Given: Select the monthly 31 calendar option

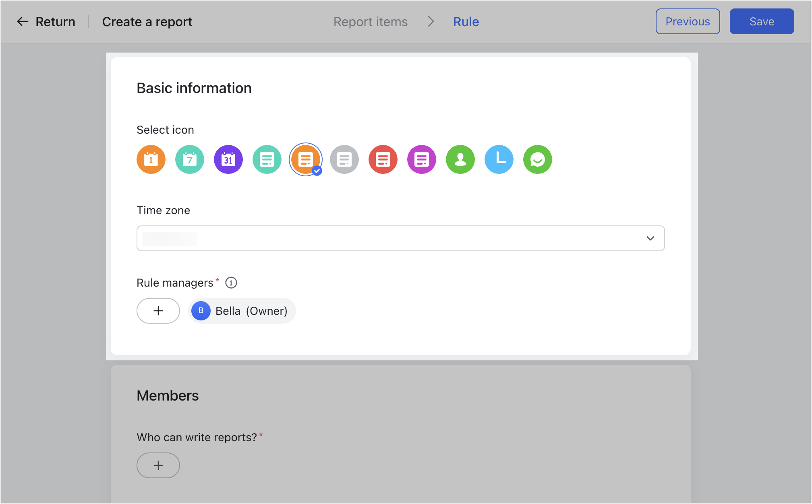Looking at the screenshot, I should coord(228,159).
